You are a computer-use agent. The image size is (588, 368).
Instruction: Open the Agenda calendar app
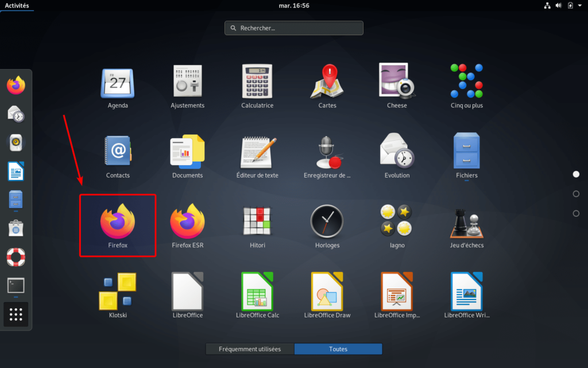118,83
